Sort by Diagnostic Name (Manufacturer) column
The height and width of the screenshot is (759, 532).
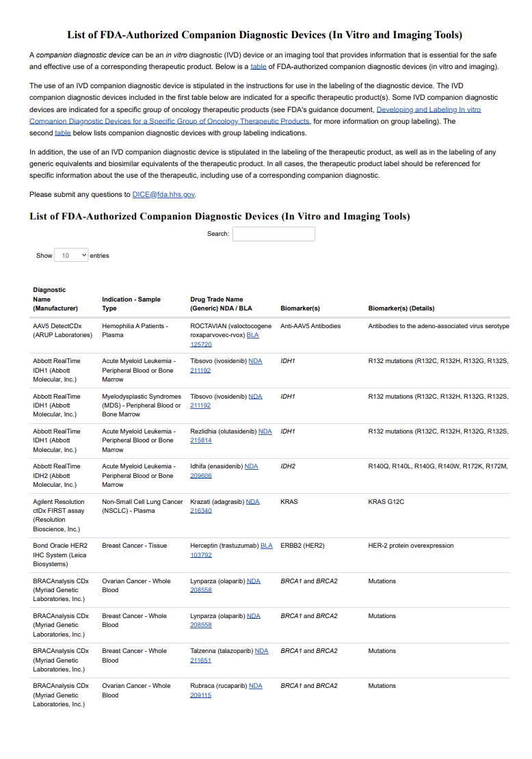55,299
